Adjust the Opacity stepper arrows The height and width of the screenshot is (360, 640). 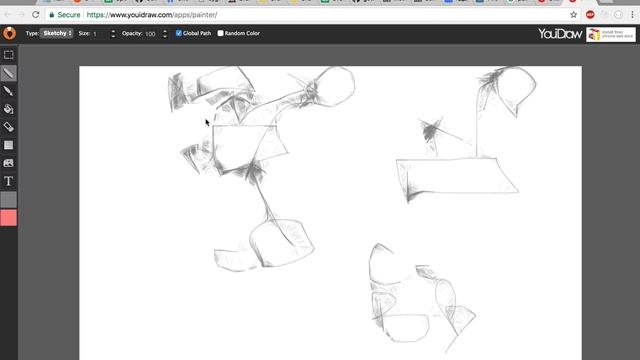[165, 33]
